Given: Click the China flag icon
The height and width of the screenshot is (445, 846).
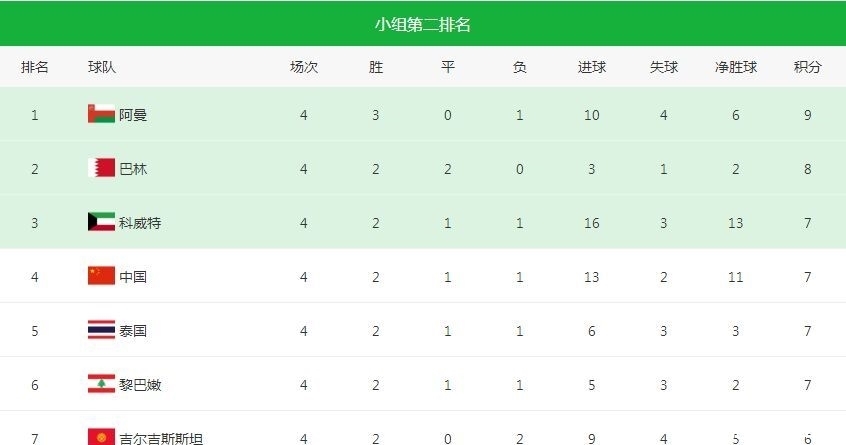Looking at the screenshot, I should coord(101,275).
